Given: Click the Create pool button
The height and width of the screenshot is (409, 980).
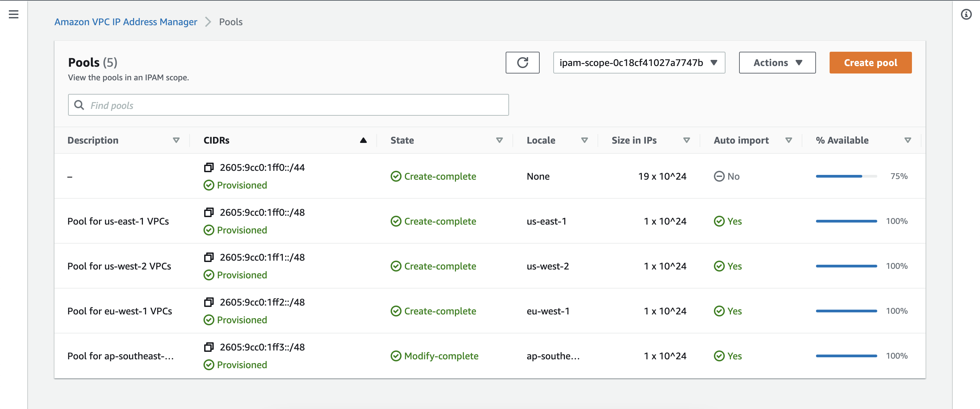Looking at the screenshot, I should 870,62.
